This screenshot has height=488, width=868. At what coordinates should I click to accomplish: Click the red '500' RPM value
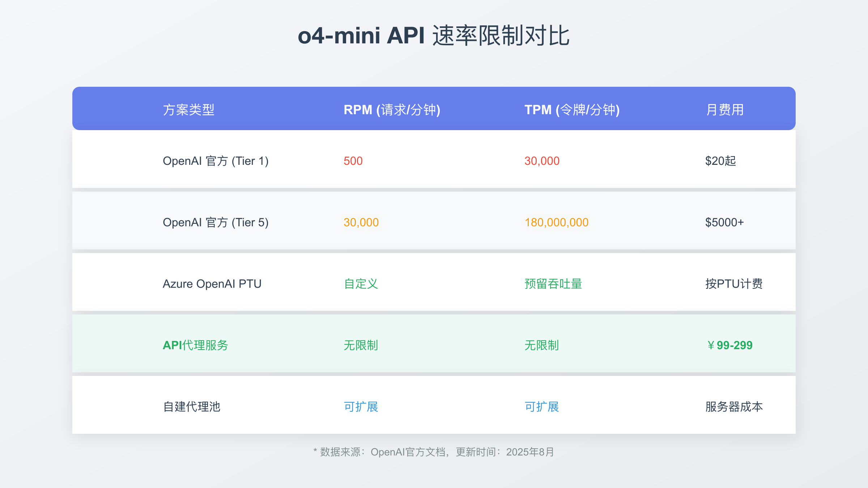(353, 161)
